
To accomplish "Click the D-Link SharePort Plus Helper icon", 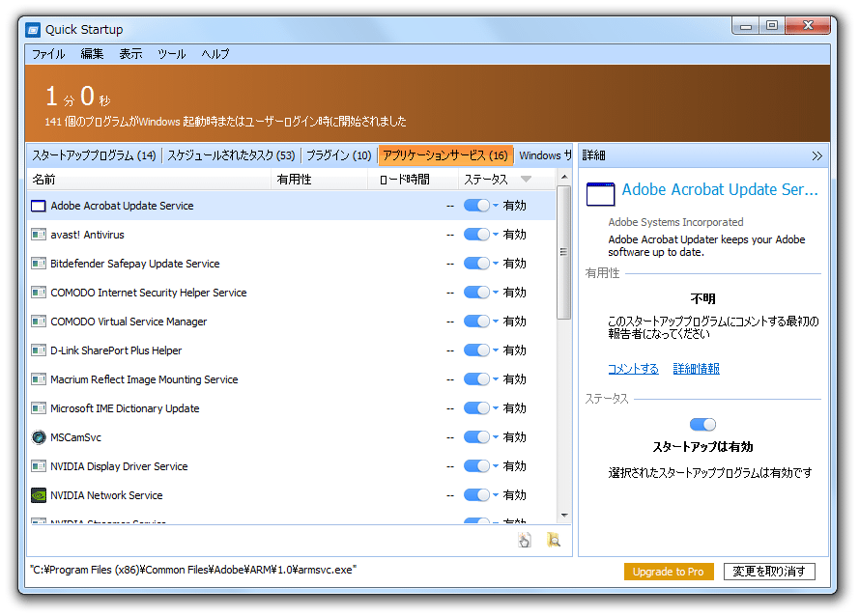I will pos(39,350).
